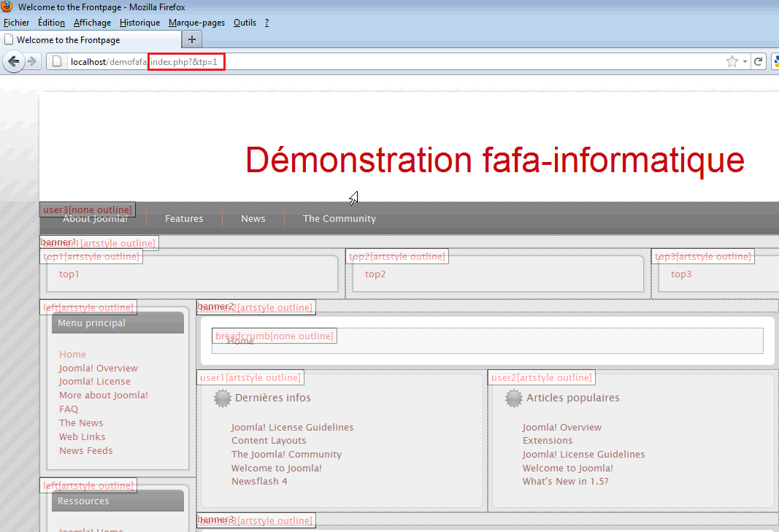Click the top3 module text
The width and height of the screenshot is (779, 532).
pos(681,274)
